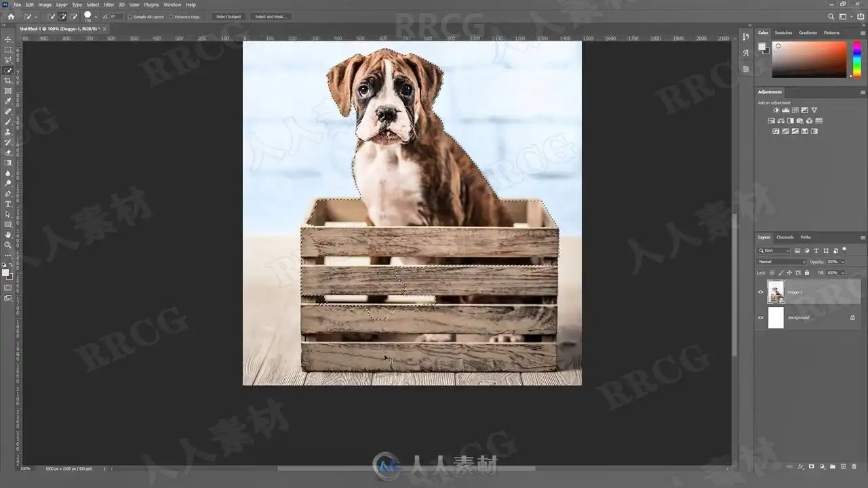The width and height of the screenshot is (868, 488).
Task: Open the Gradients panel tab
Action: [808, 33]
